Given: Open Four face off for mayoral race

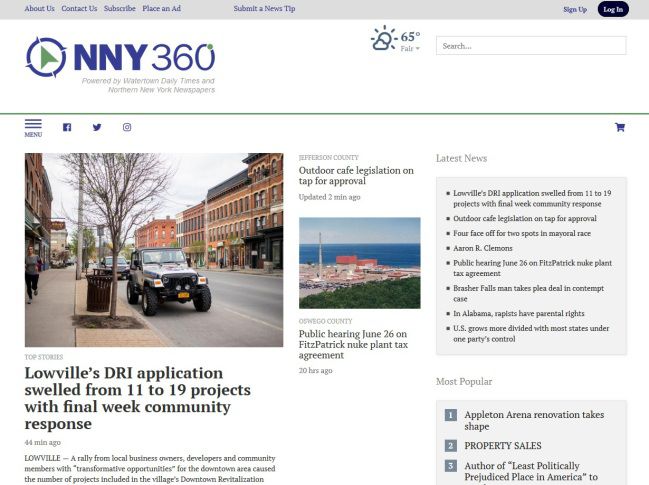Looking at the screenshot, I should pyautogui.click(x=522, y=233).
